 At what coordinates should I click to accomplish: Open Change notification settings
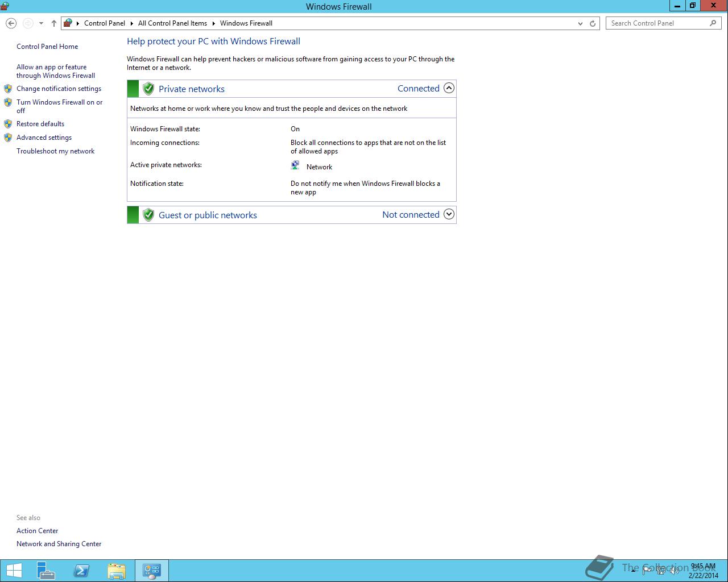[x=59, y=89]
